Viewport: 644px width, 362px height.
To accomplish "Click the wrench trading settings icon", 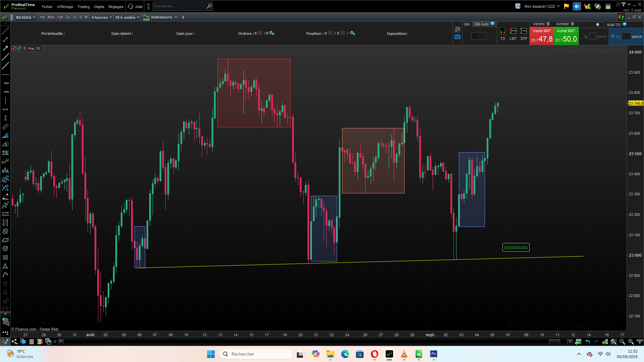I will tap(458, 29).
